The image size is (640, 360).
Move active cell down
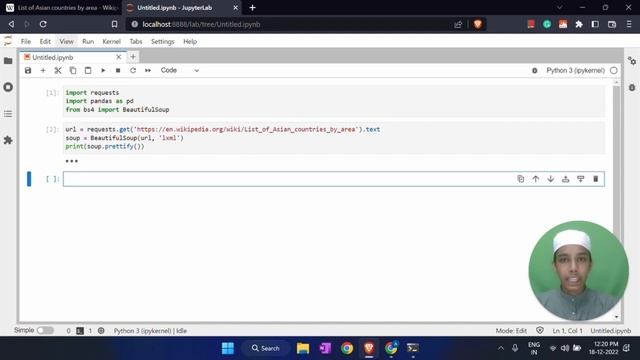[x=551, y=179]
